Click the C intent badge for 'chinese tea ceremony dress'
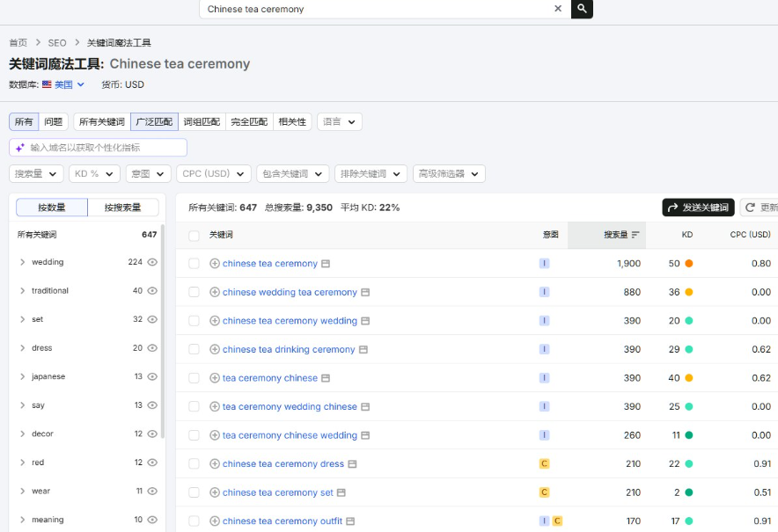 [544, 463]
